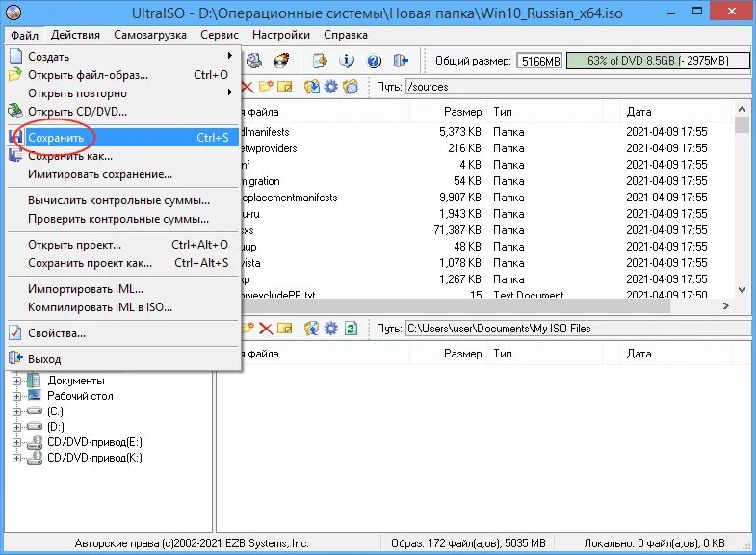This screenshot has height=555, width=756.
Task: Click the gear icon in the image pane toolbar
Action: 330,87
